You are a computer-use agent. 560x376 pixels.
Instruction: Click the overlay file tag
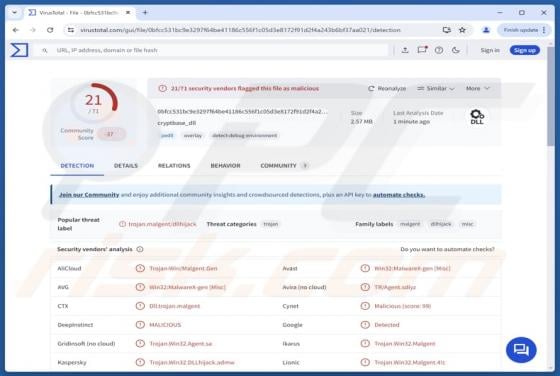pyautogui.click(x=193, y=135)
